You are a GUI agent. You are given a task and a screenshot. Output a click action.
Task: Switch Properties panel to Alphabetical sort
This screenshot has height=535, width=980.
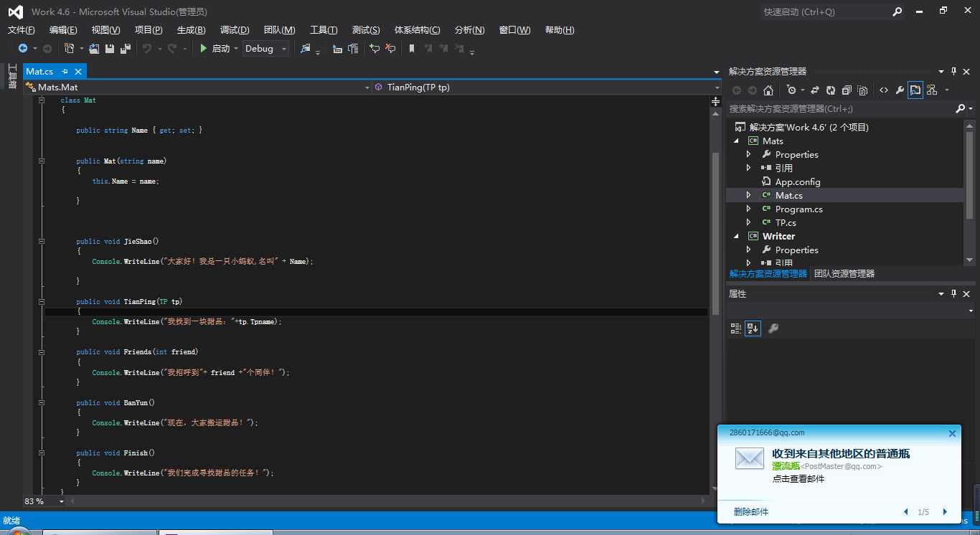753,328
